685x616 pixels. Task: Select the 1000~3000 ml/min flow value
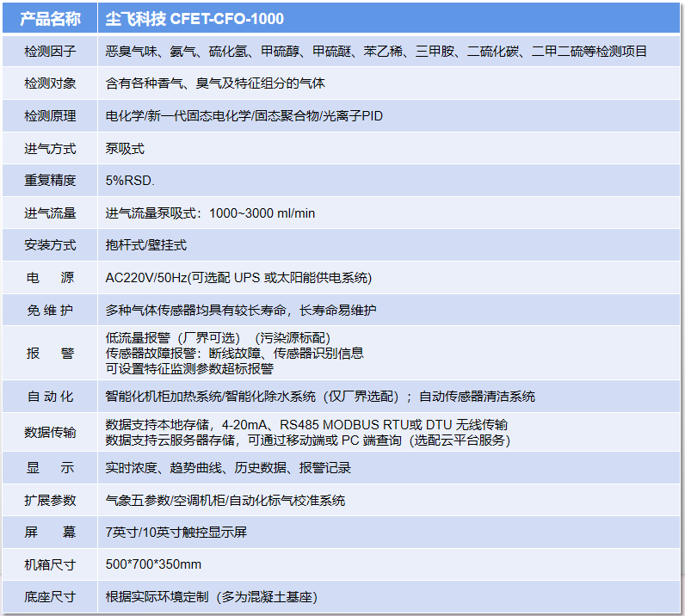click(x=262, y=213)
